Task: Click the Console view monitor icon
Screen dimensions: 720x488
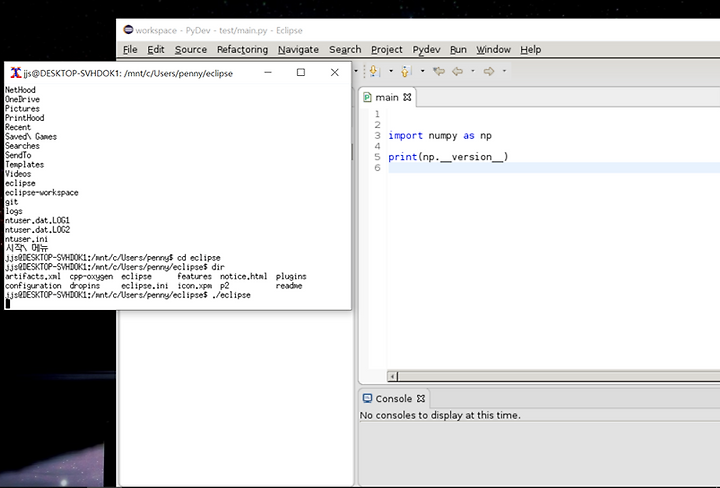Action: click(x=367, y=398)
